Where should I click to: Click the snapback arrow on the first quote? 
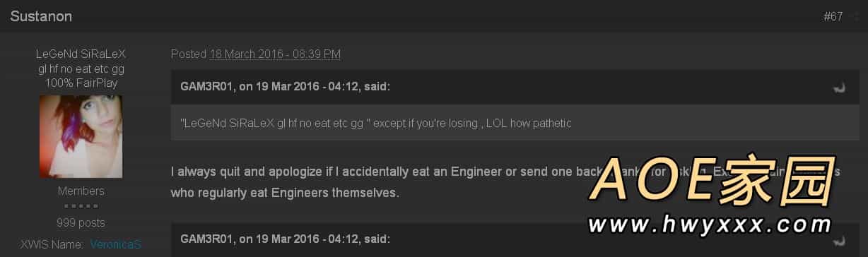pyautogui.click(x=840, y=88)
